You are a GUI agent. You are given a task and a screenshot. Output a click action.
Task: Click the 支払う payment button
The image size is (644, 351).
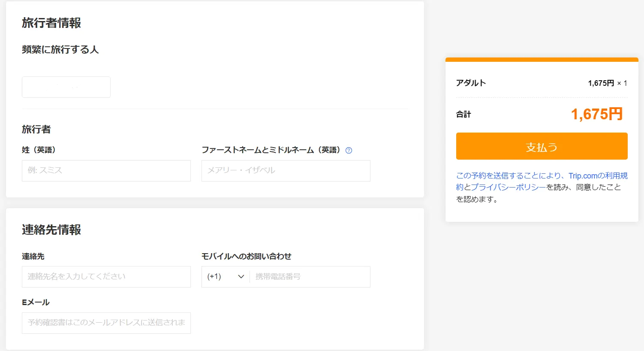tap(541, 146)
